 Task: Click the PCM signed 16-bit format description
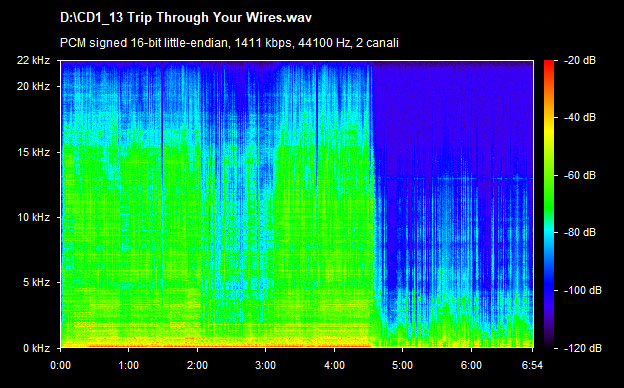229,43
